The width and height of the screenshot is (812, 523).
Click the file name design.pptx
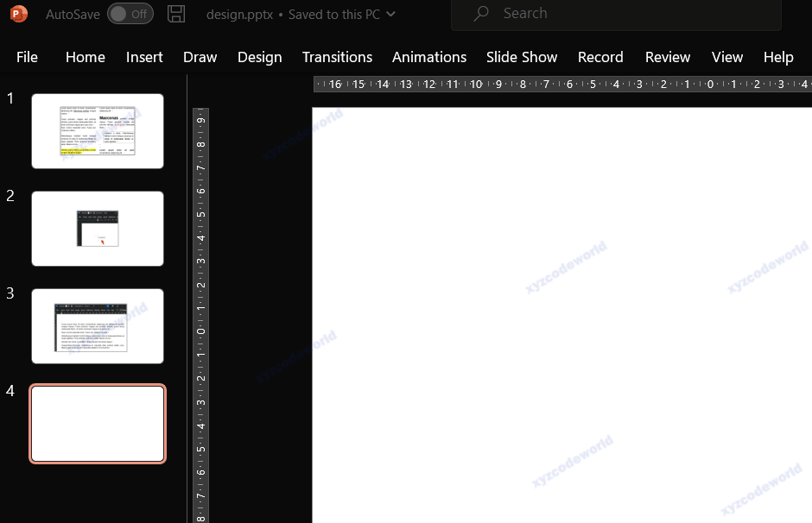pyautogui.click(x=239, y=15)
